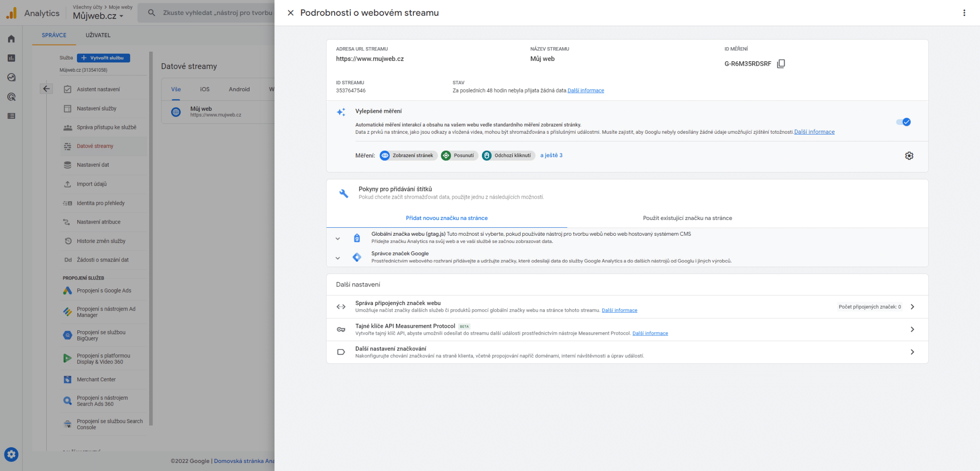The width and height of the screenshot is (980, 471).
Task: Click the Posunutí measurement chip
Action: [459, 155]
